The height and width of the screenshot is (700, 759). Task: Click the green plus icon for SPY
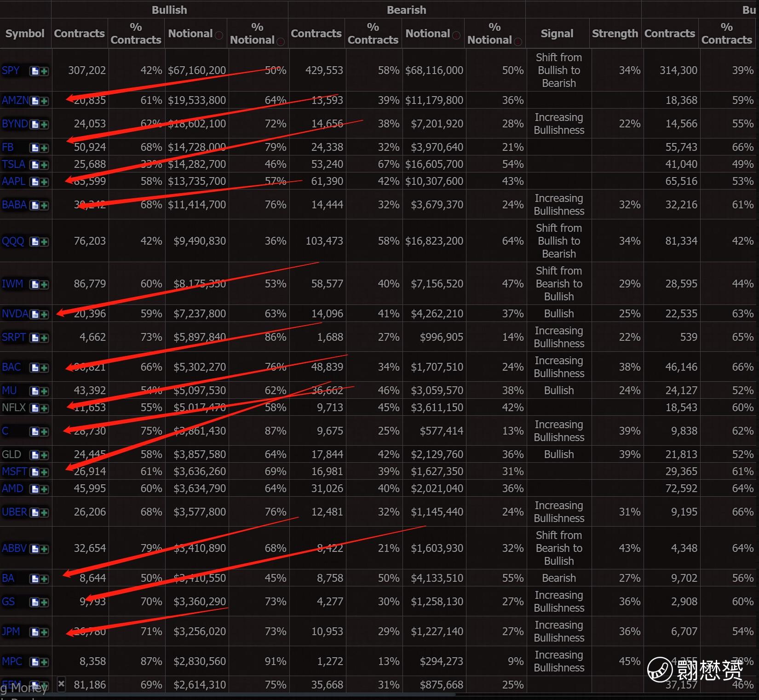44,71
